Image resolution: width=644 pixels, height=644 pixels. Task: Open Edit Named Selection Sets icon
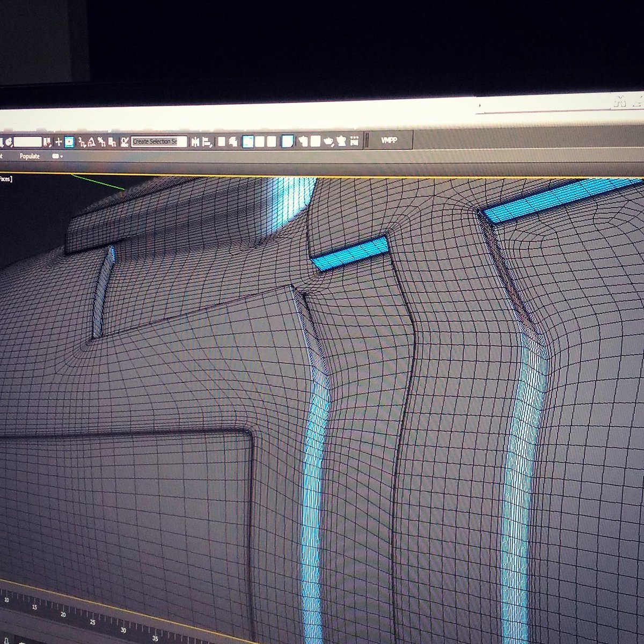[x=125, y=142]
